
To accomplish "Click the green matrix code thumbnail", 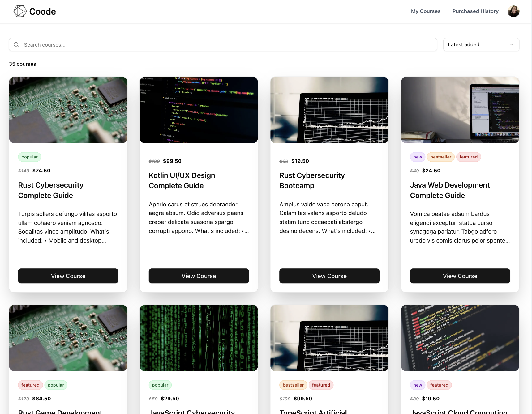I will point(199,338).
